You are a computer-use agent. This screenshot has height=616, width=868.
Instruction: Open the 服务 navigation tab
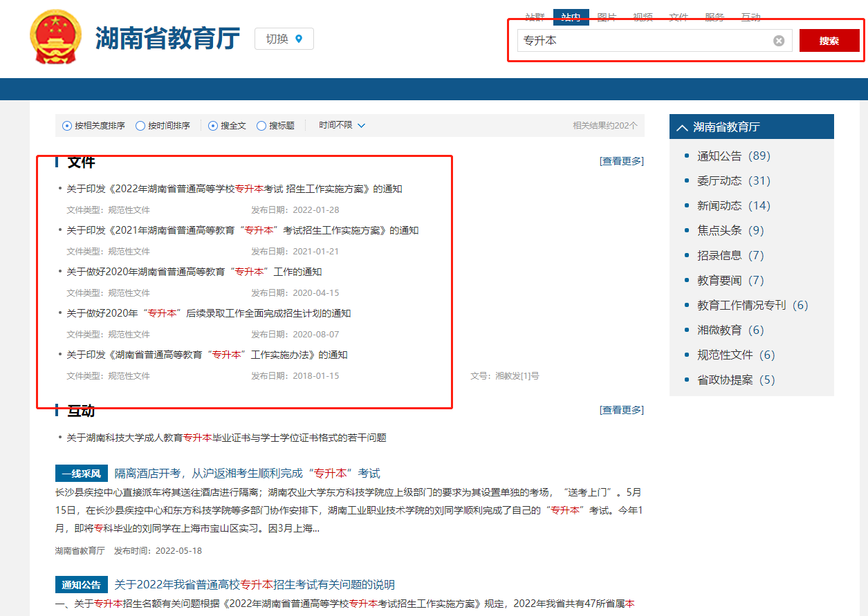[714, 17]
